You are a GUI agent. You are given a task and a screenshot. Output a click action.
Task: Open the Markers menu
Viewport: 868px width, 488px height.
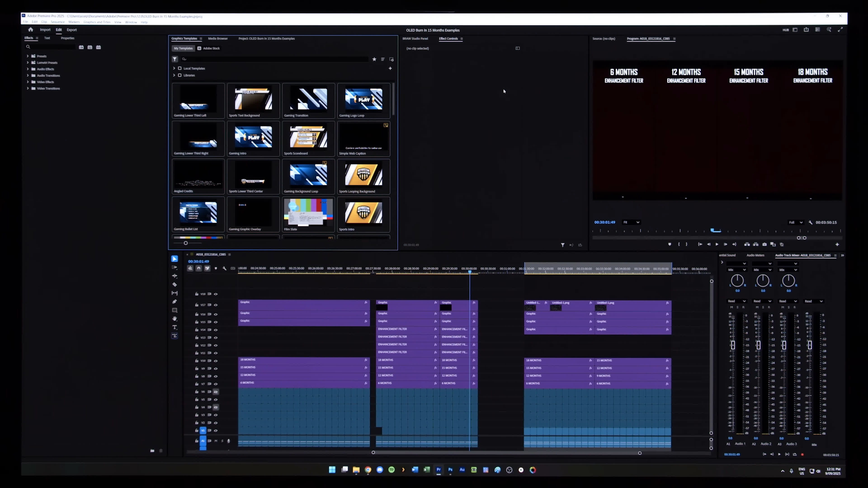74,22
